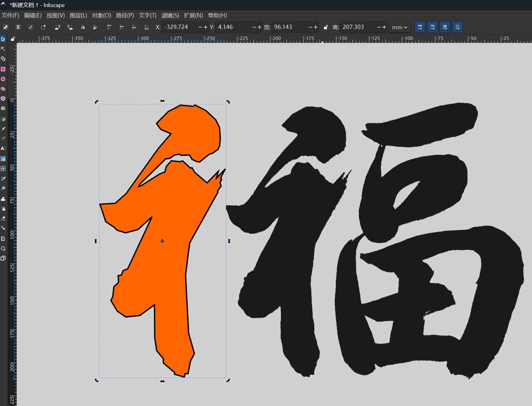Image resolution: width=532 pixels, height=406 pixels.
Task: Select the pink Rectangle tool
Action: pyautogui.click(x=3, y=69)
